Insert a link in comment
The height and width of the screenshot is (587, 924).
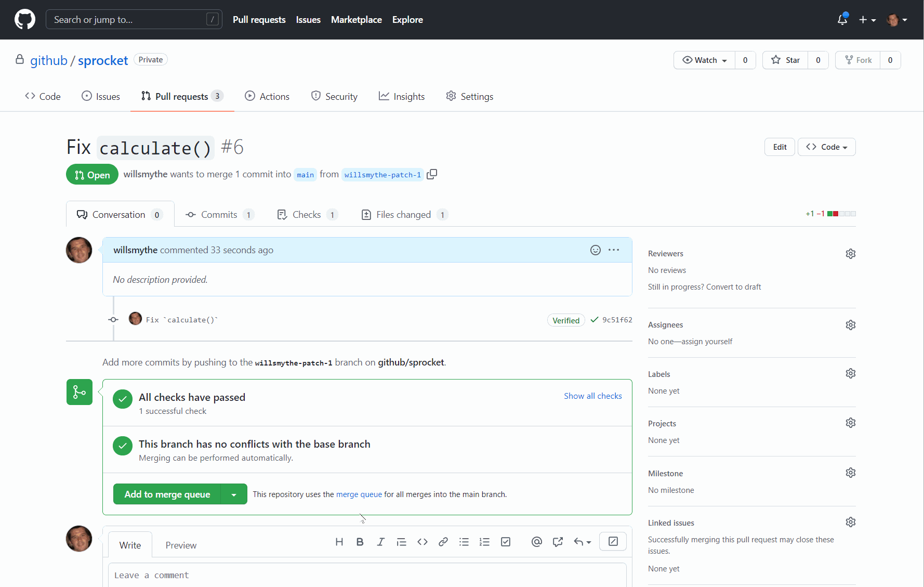click(x=443, y=542)
